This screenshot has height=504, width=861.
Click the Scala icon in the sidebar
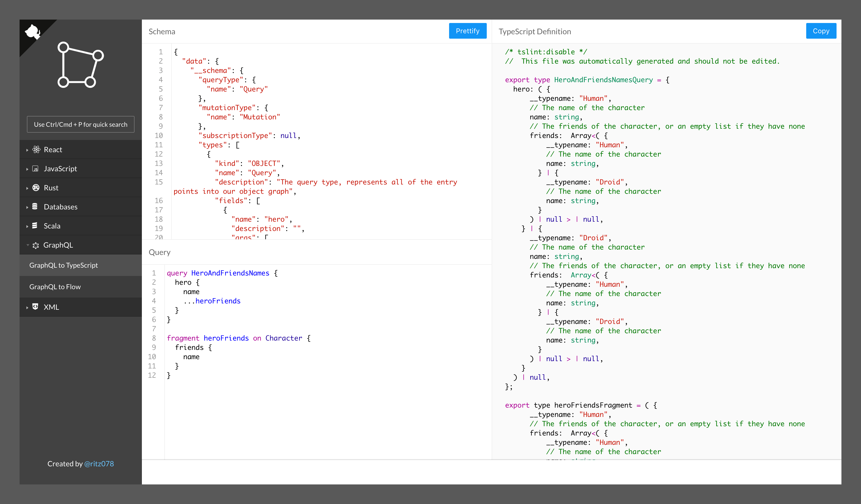point(35,226)
